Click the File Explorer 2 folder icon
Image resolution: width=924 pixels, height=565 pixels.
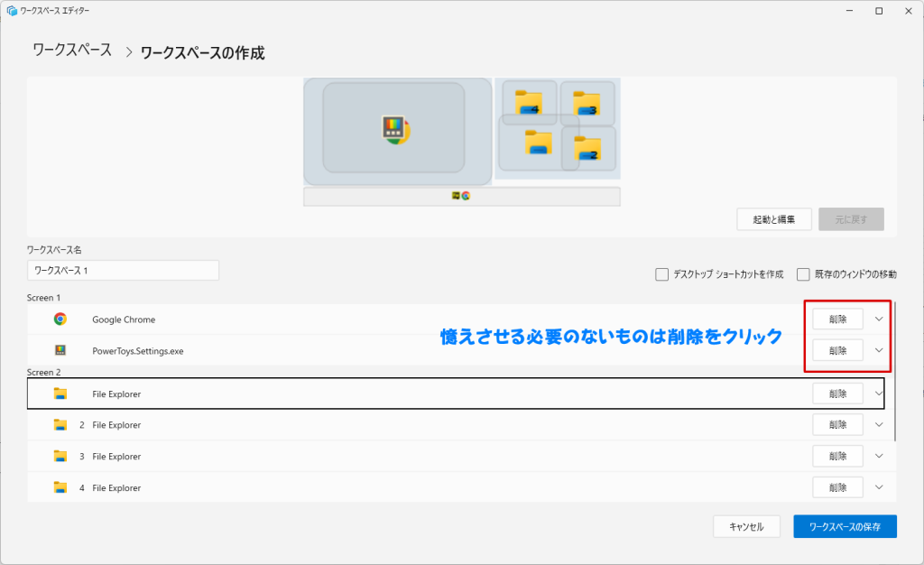coord(60,424)
